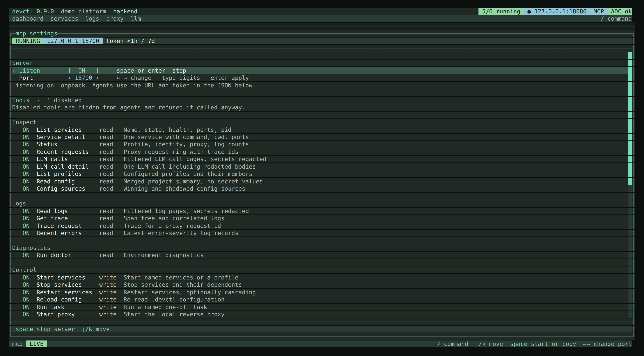Toggle ON for List services tool
Viewport: 644px width, 356px height.
click(26, 130)
